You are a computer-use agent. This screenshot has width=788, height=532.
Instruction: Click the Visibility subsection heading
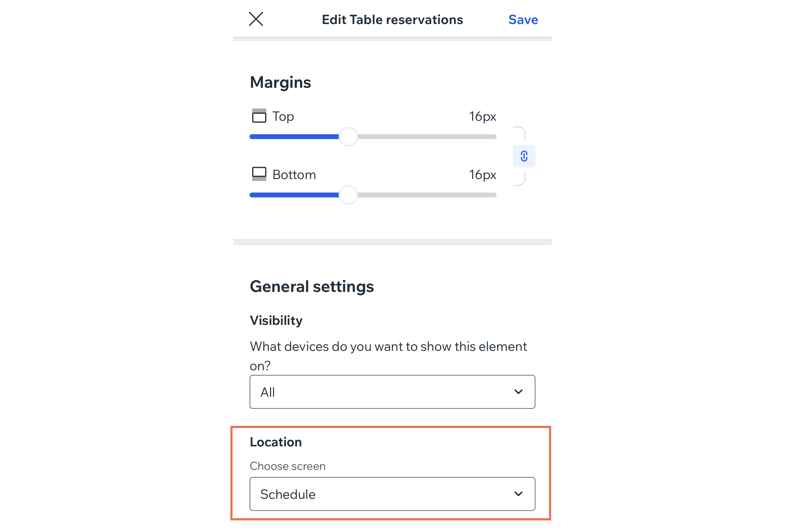pos(276,321)
